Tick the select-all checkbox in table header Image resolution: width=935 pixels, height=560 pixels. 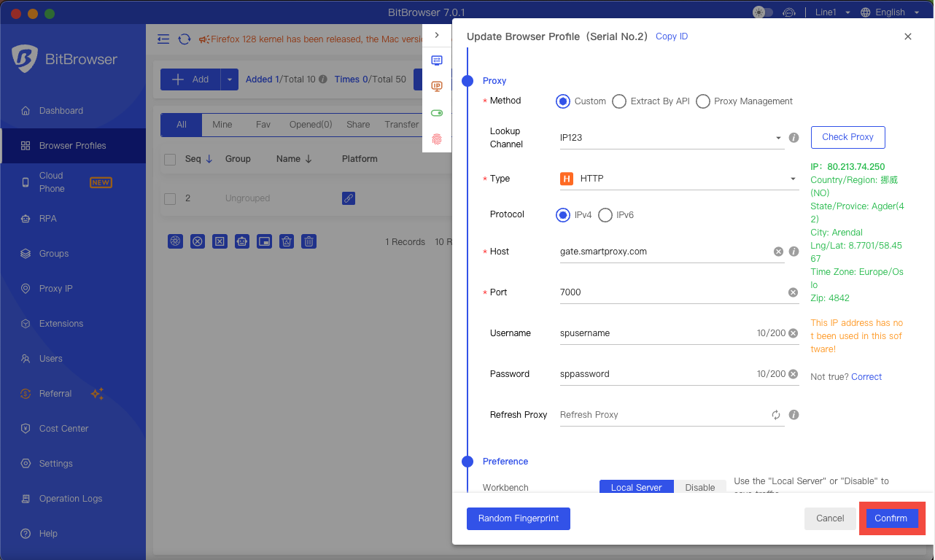click(170, 160)
